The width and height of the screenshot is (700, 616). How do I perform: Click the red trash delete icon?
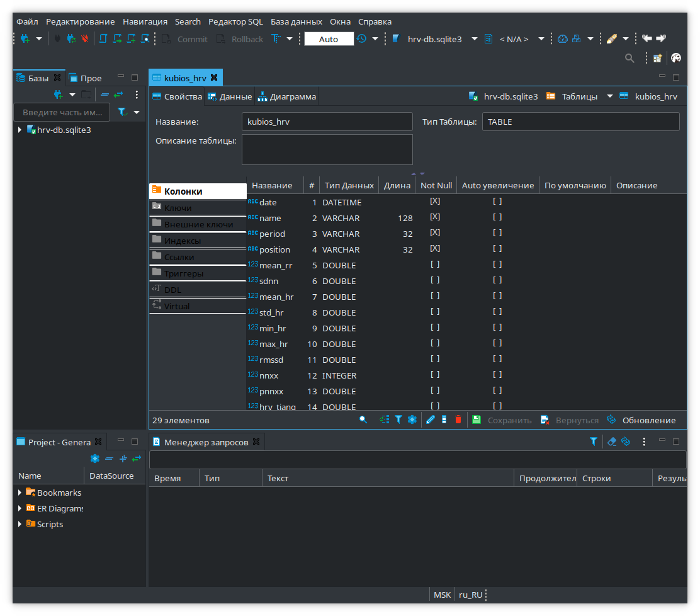coord(458,420)
